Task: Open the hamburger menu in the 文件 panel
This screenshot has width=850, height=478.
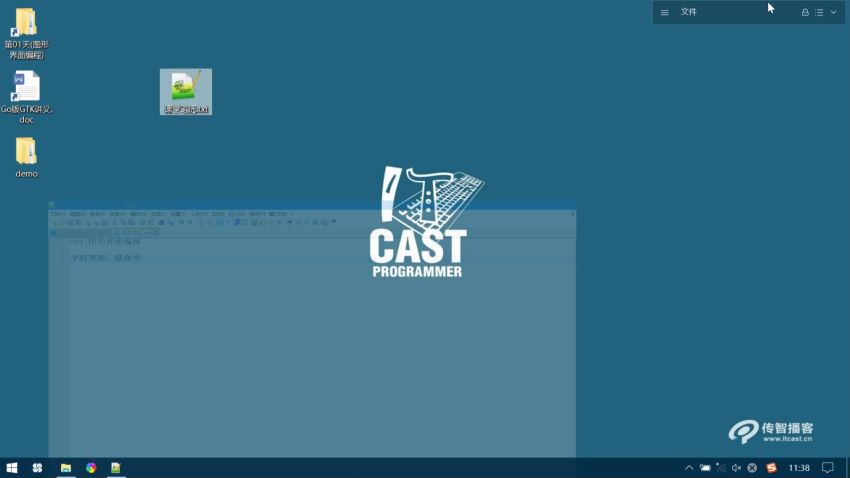Action: [x=665, y=12]
